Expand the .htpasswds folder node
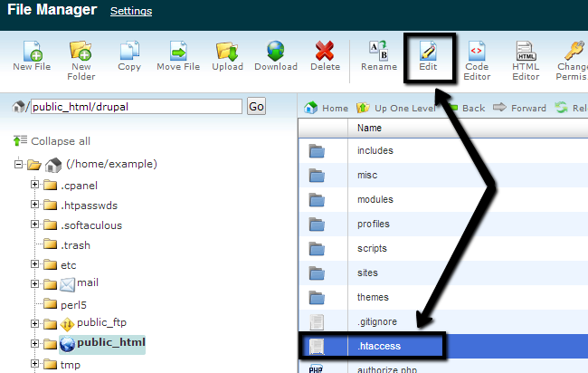Screen dimensions: 588x373 pos(34,204)
